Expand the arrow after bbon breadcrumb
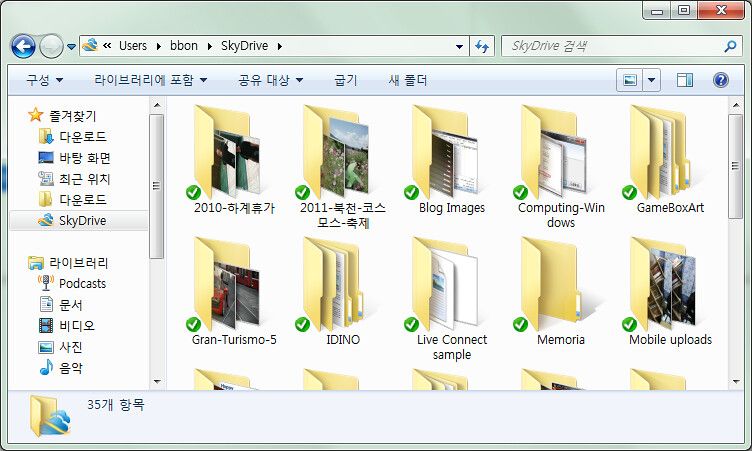This screenshot has height=451, width=752. click(x=210, y=47)
